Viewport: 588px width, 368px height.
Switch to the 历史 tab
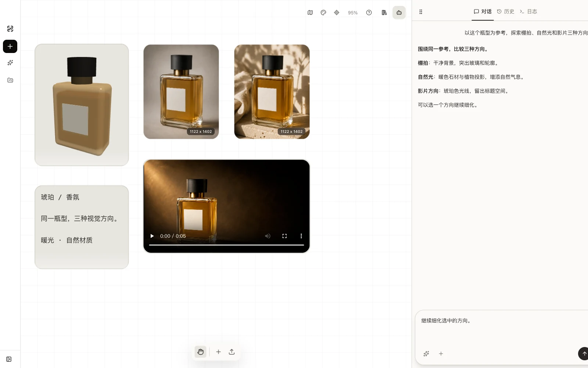pyautogui.click(x=506, y=11)
